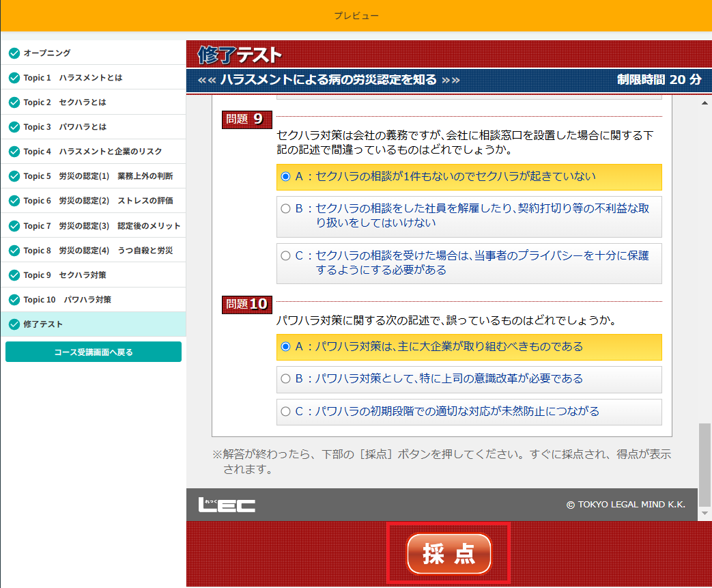Open Topic 6 ストレスの評価
Image resolution: width=712 pixels, height=588 pixels.
coord(93,200)
